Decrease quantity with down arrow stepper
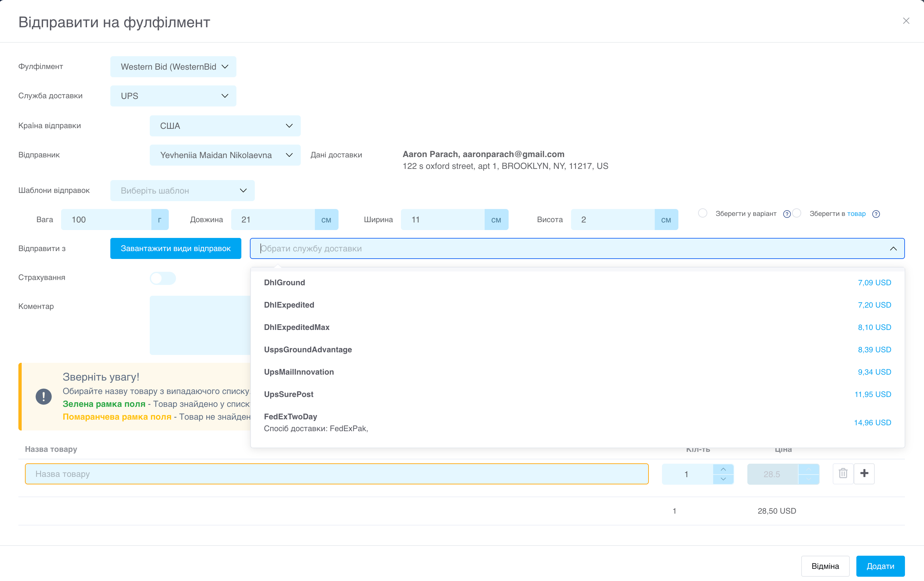The width and height of the screenshot is (924, 581). (723, 479)
